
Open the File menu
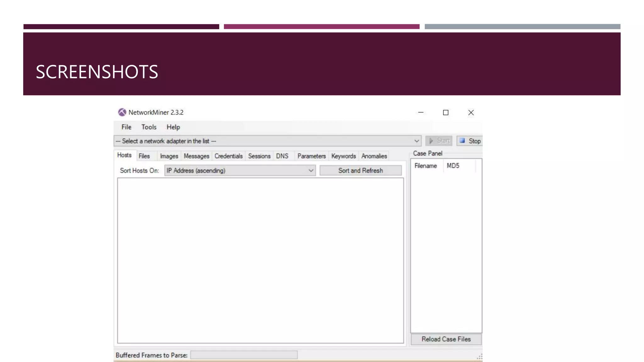click(126, 127)
